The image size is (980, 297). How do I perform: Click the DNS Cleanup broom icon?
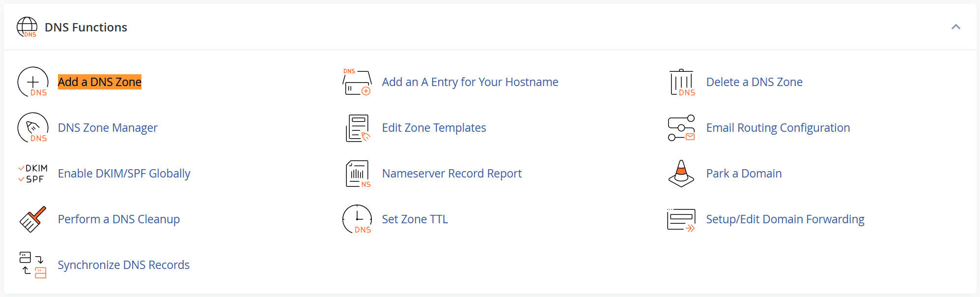[33, 219]
